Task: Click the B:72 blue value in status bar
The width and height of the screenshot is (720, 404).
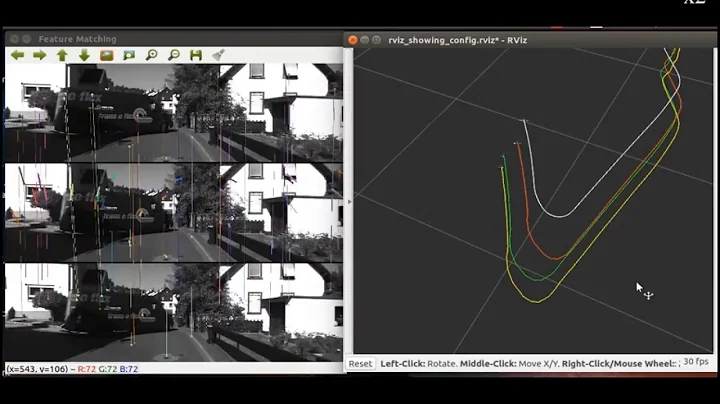Action: tap(129, 369)
